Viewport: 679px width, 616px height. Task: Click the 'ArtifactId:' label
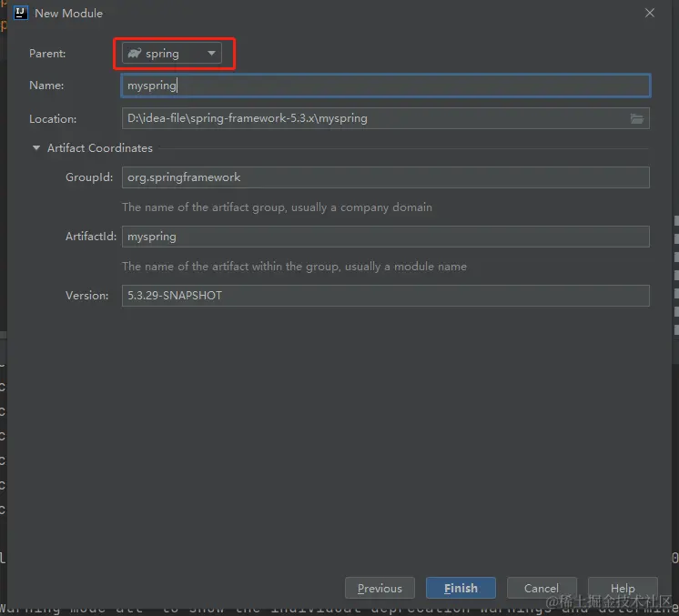(91, 237)
